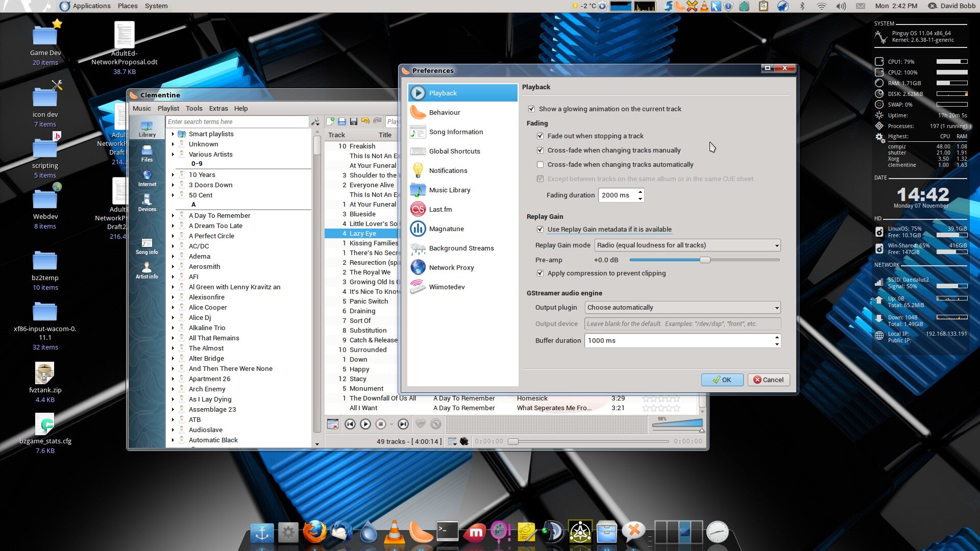
Task: Expand the Arch Enemy artist node
Action: 173,389
